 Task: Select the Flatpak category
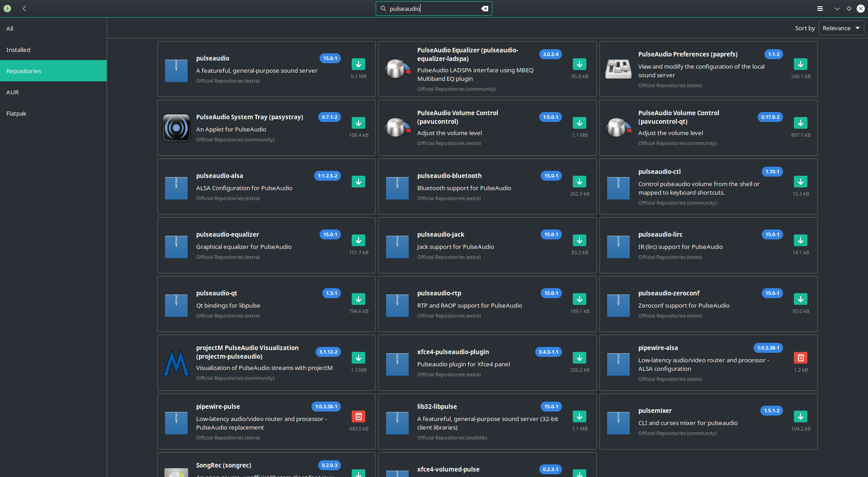(x=16, y=113)
